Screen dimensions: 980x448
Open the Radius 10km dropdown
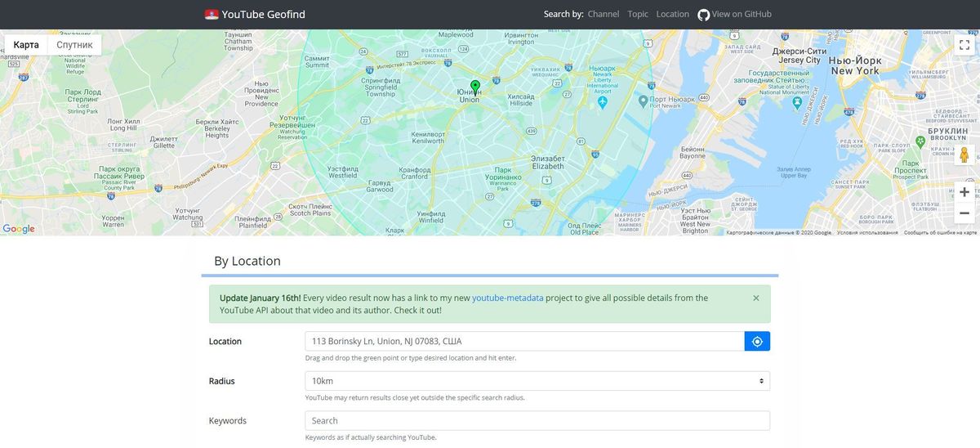[537, 381]
